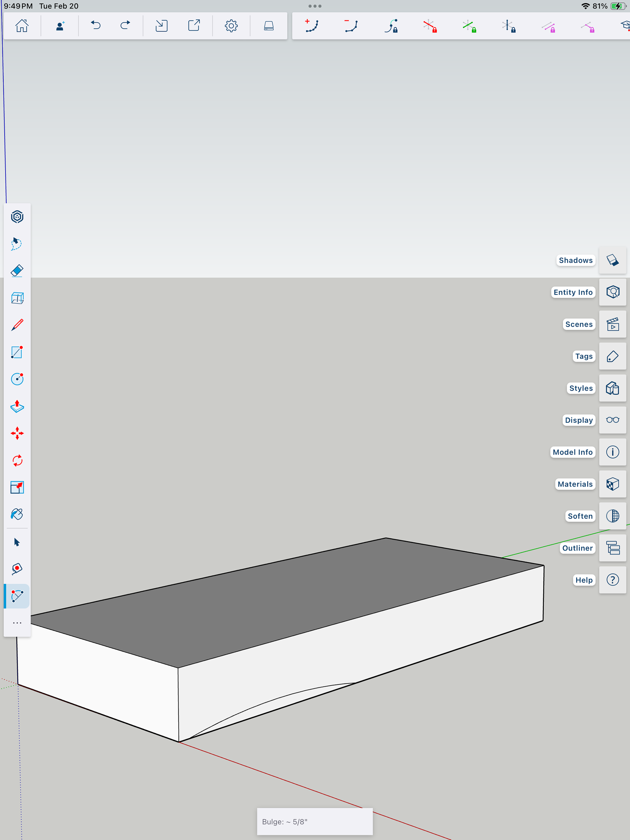Viewport: 630px width, 840px height.
Task: Tap the Undo button
Action: click(x=96, y=26)
